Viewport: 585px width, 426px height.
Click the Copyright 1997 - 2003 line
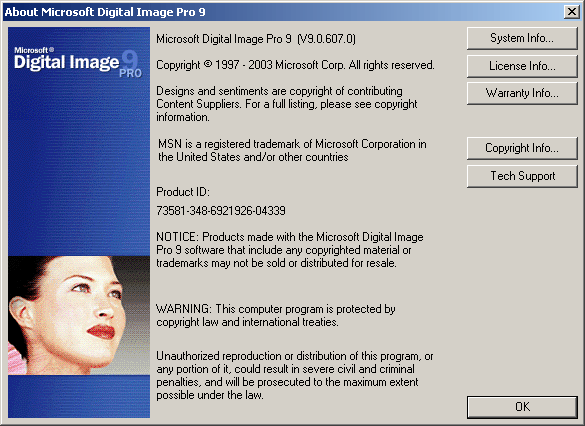tap(295, 65)
